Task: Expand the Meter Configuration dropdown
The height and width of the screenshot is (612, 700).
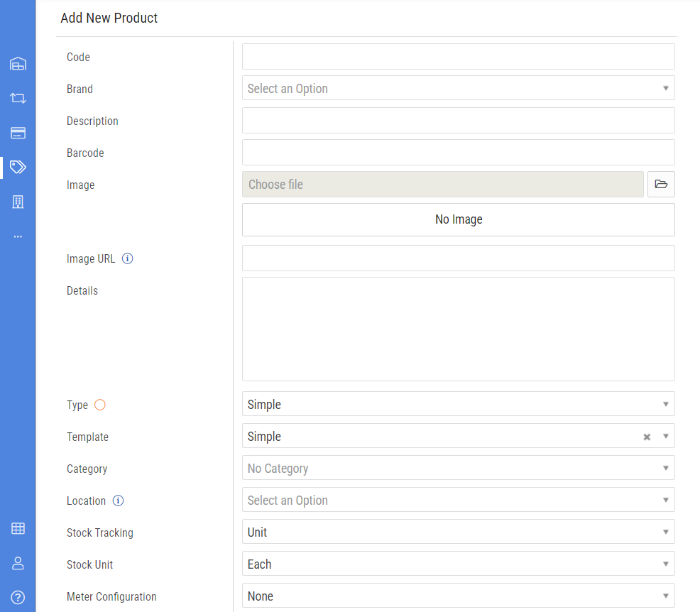Action: tap(458, 596)
